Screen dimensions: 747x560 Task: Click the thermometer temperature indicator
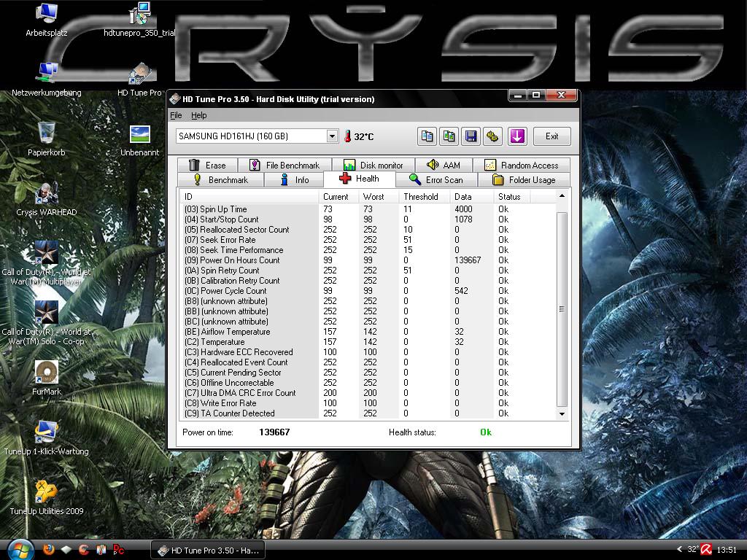coord(347,136)
